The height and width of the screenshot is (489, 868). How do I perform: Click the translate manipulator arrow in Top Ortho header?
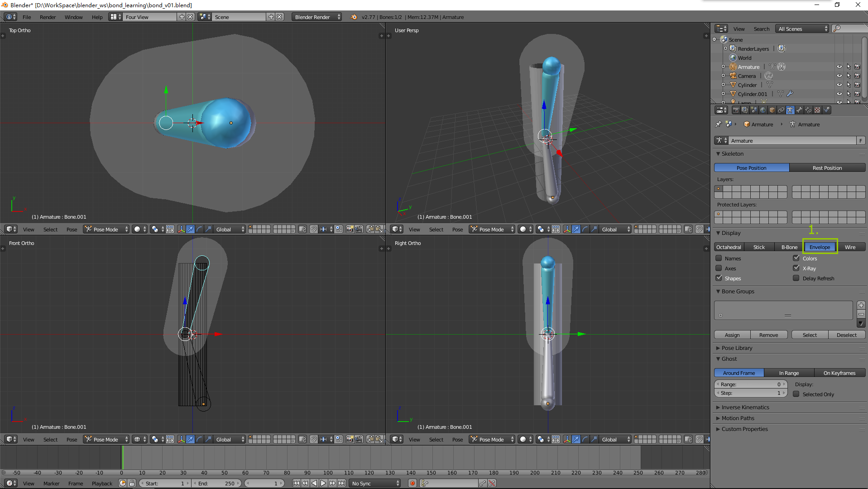click(190, 229)
